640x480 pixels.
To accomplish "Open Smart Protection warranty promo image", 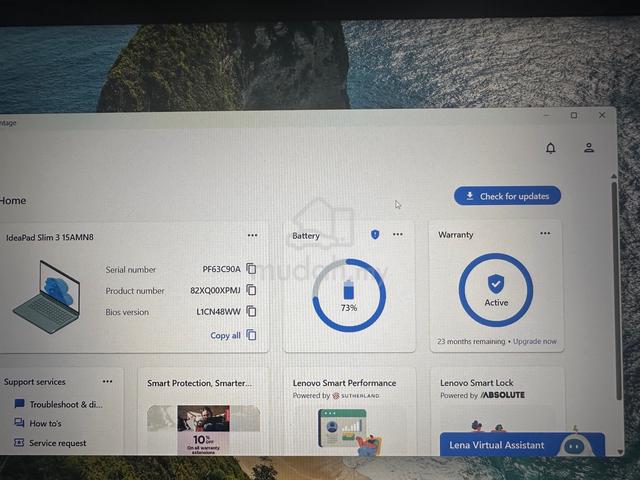I will click(x=203, y=429).
